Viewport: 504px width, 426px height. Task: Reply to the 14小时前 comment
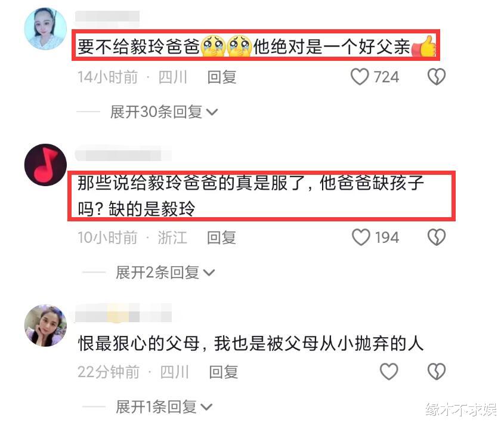pyautogui.click(x=222, y=77)
